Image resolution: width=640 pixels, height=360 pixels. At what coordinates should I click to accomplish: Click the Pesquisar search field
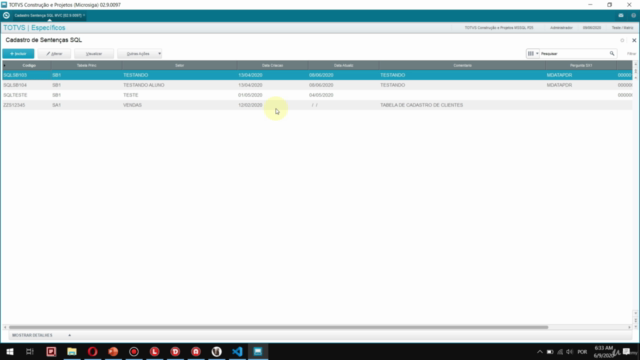click(573, 53)
